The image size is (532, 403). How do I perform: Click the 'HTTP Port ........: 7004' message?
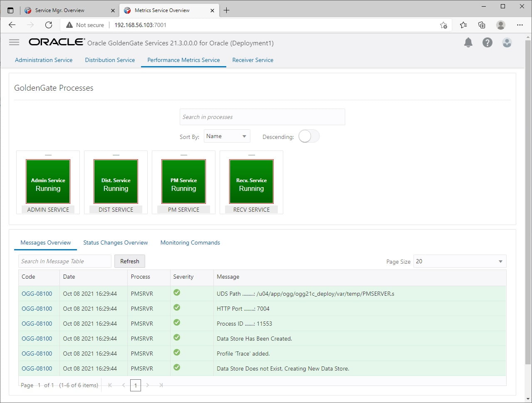click(x=243, y=309)
